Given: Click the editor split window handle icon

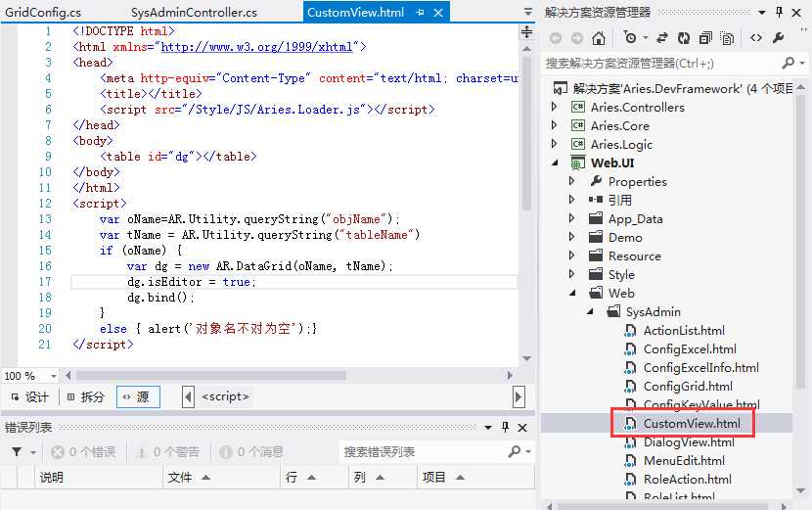Looking at the screenshot, I should [526, 31].
